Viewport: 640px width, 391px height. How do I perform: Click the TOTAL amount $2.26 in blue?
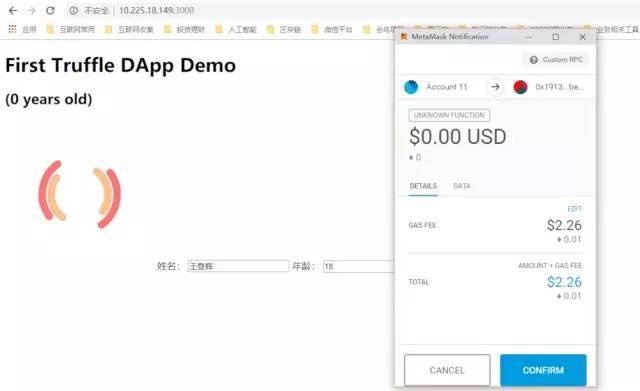coord(564,282)
